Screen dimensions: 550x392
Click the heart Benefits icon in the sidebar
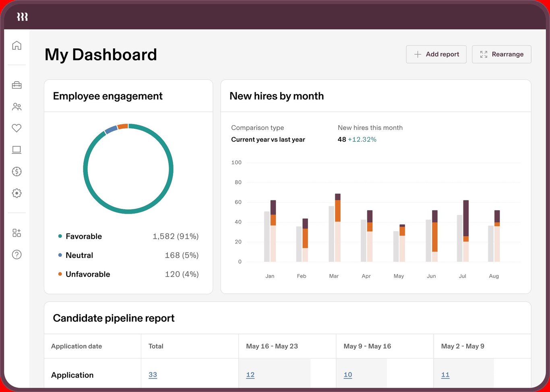(17, 128)
